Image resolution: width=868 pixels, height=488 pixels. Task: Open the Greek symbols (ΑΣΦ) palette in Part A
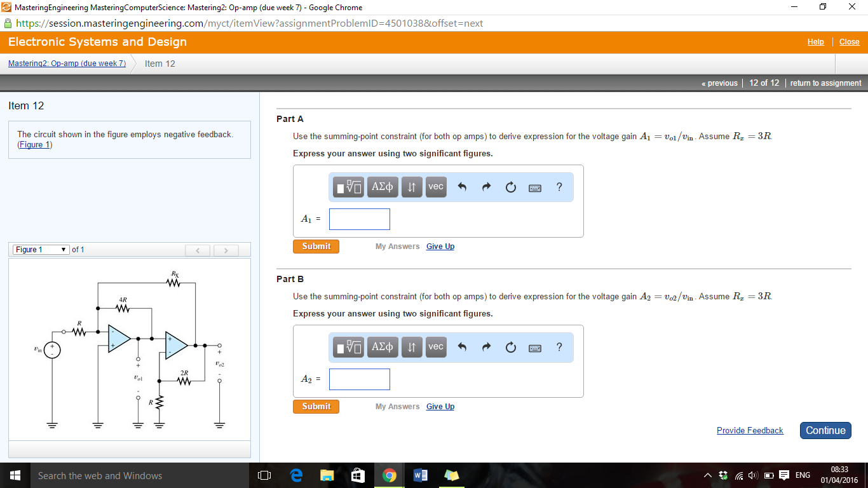click(382, 187)
